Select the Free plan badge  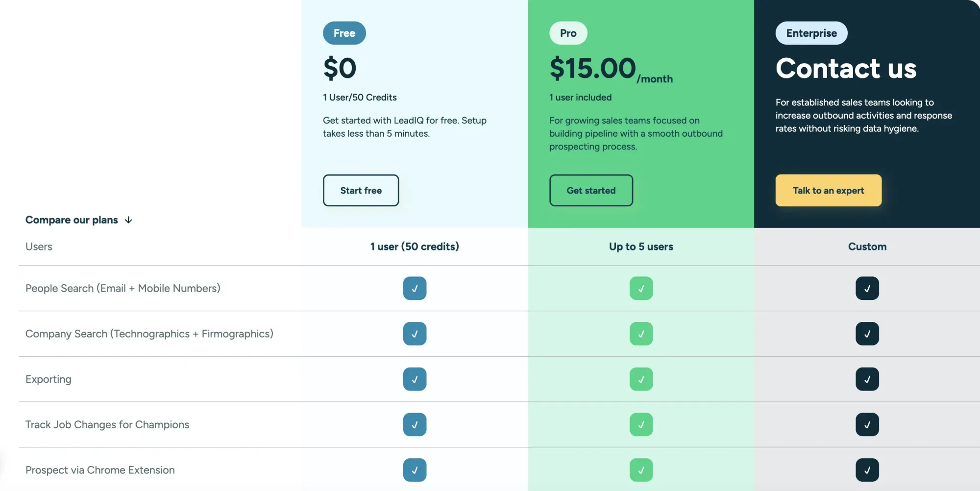click(344, 33)
